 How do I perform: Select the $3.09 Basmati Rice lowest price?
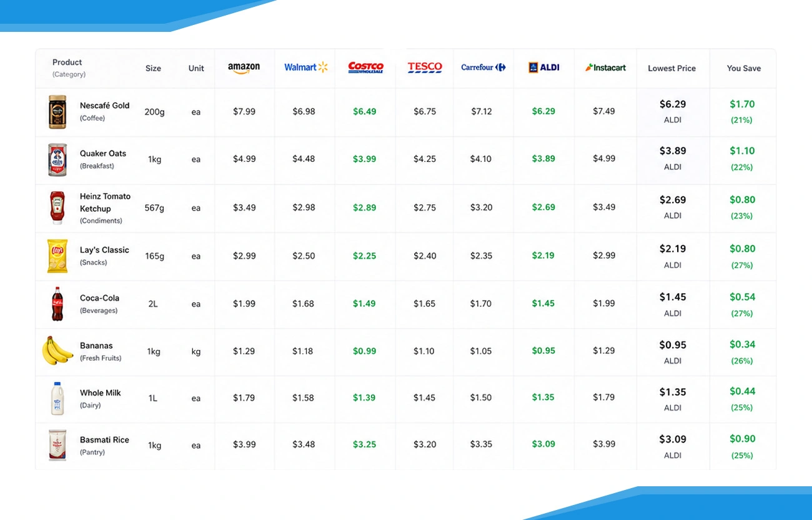[673, 439]
